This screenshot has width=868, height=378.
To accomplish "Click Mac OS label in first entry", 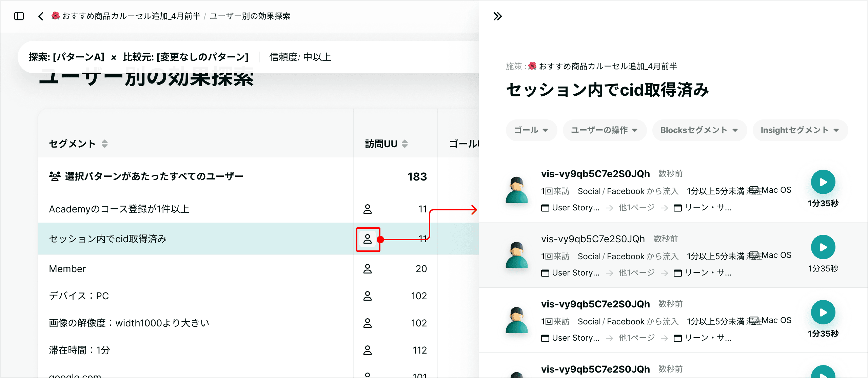I will pyautogui.click(x=776, y=190).
